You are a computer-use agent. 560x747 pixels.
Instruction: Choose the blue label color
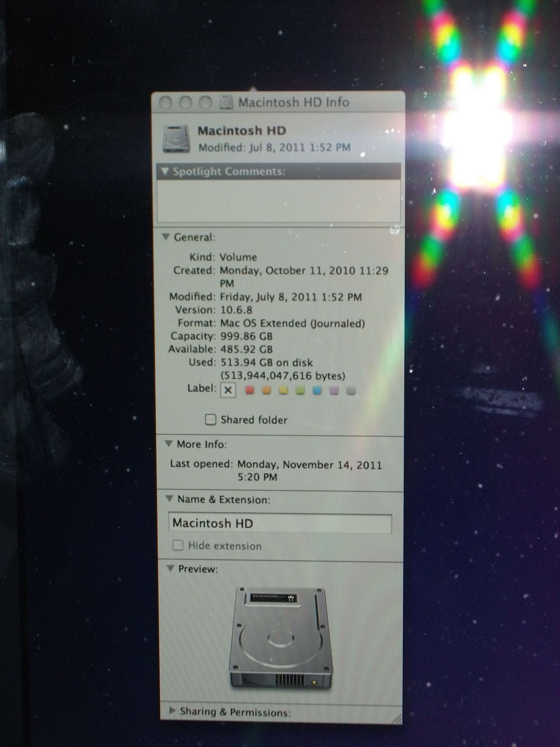click(x=317, y=391)
